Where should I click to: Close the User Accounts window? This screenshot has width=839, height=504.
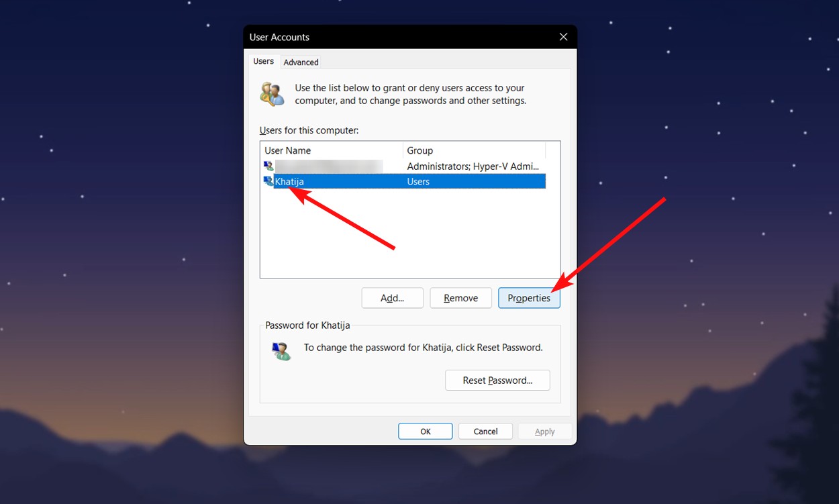(563, 37)
